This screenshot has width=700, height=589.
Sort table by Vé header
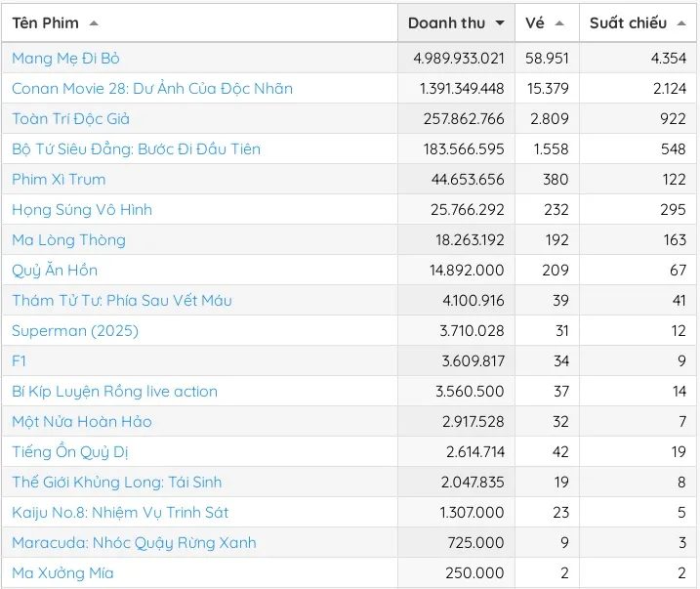535,22
